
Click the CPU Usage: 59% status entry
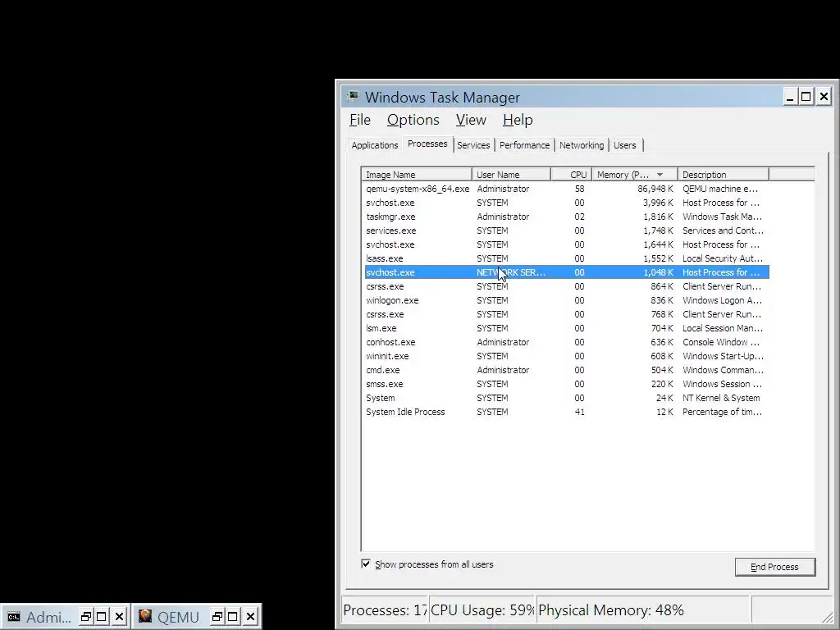[x=482, y=610]
